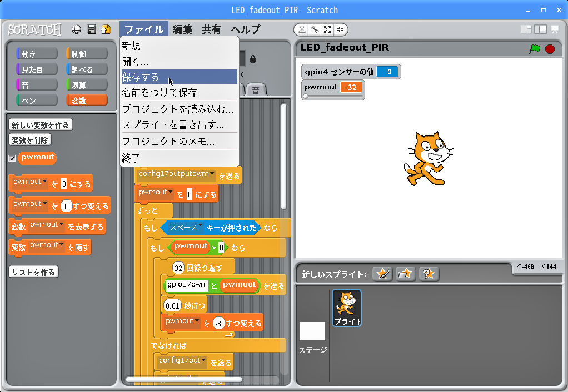The image size is (568, 392).
Task: Choose 新規 from the file menu
Action: pos(180,46)
